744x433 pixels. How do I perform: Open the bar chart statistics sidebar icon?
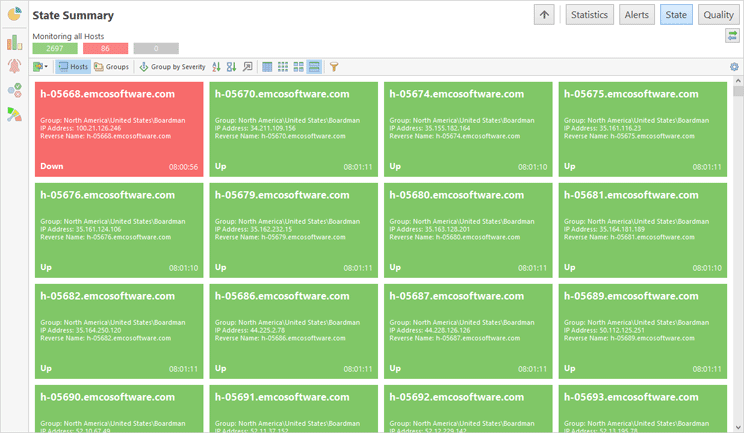(14, 42)
